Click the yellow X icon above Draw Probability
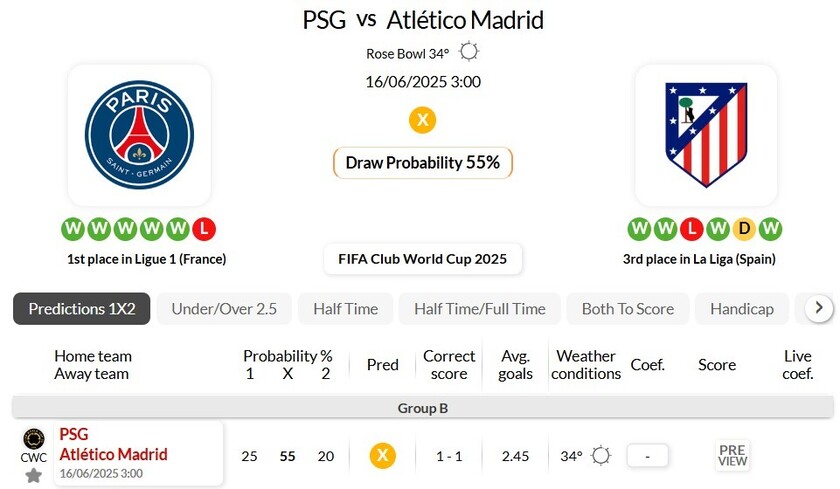 click(x=423, y=120)
